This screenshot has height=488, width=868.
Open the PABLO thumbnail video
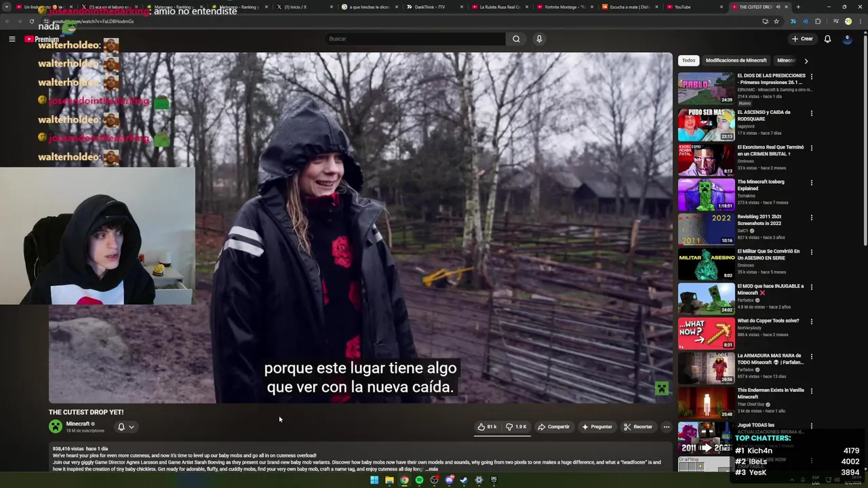706,88
